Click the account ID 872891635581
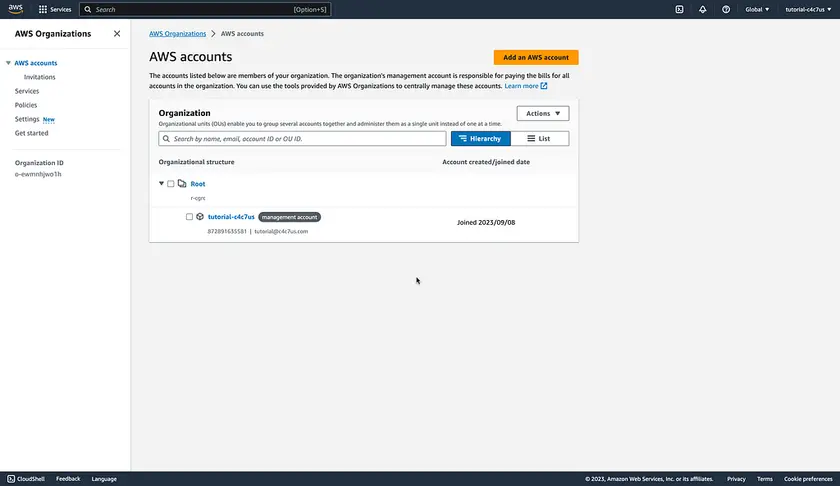 227,231
